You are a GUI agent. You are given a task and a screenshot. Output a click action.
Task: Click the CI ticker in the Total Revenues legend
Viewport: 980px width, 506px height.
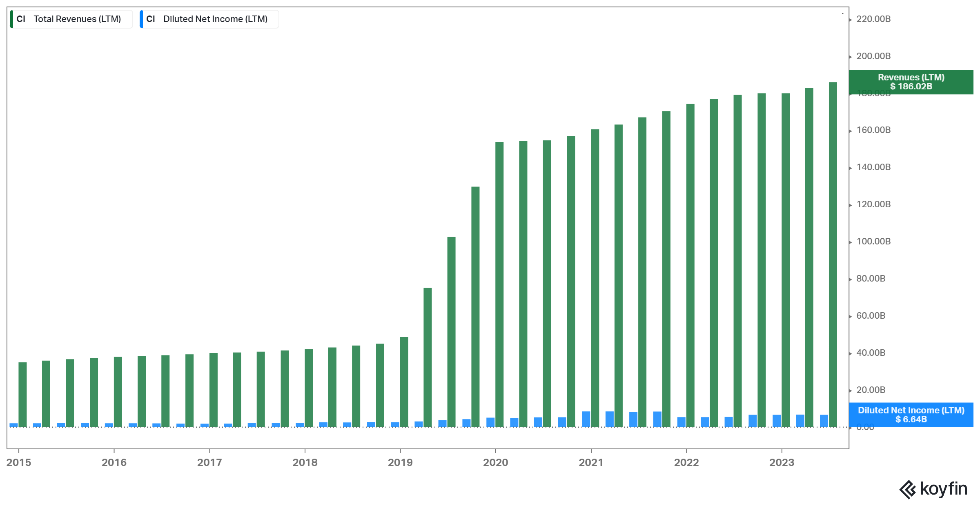21,19
